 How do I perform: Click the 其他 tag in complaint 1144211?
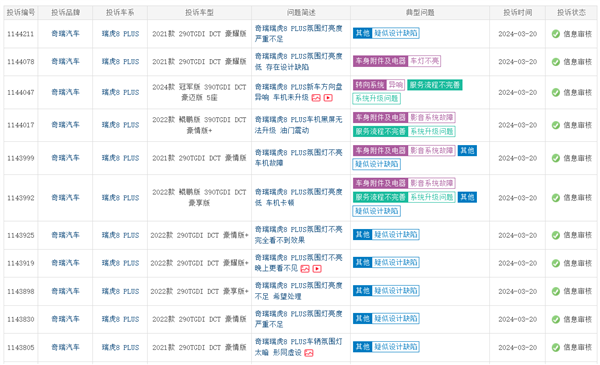tap(362, 33)
